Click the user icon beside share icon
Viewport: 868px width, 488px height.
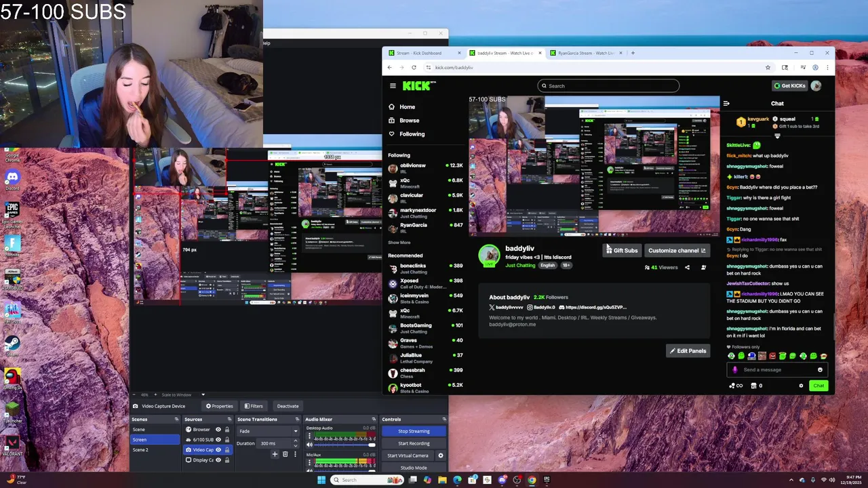[703, 267]
